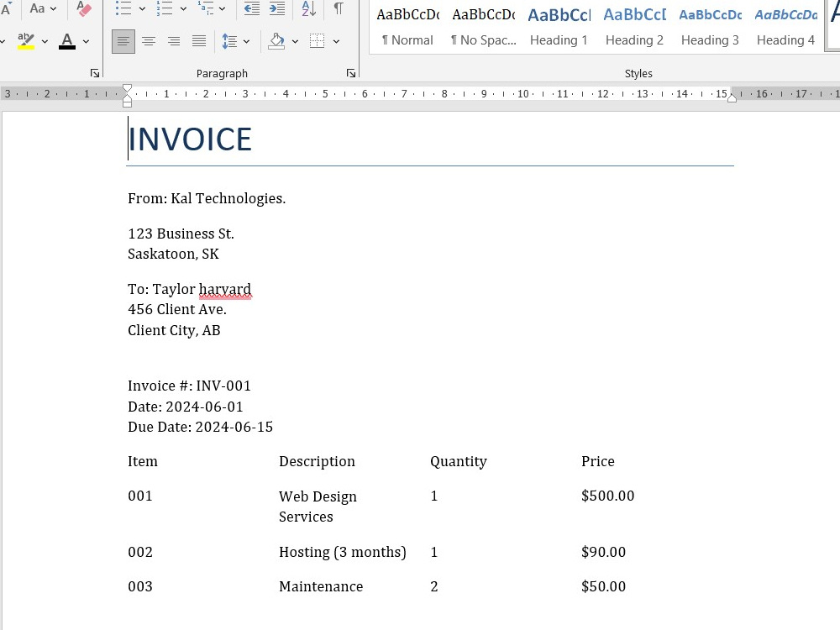
Task: Apply paragraph Shading with paint bucket
Action: (x=276, y=41)
